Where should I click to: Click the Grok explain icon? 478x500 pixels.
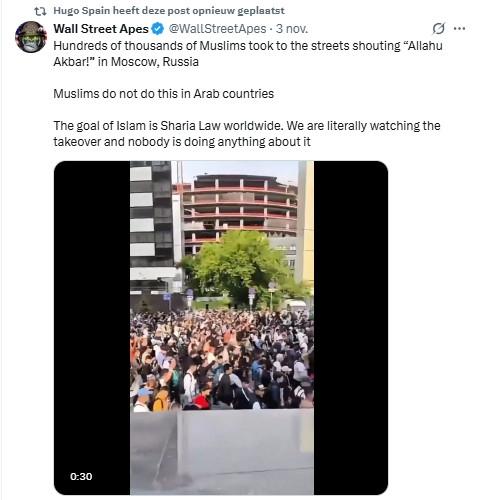pos(438,29)
